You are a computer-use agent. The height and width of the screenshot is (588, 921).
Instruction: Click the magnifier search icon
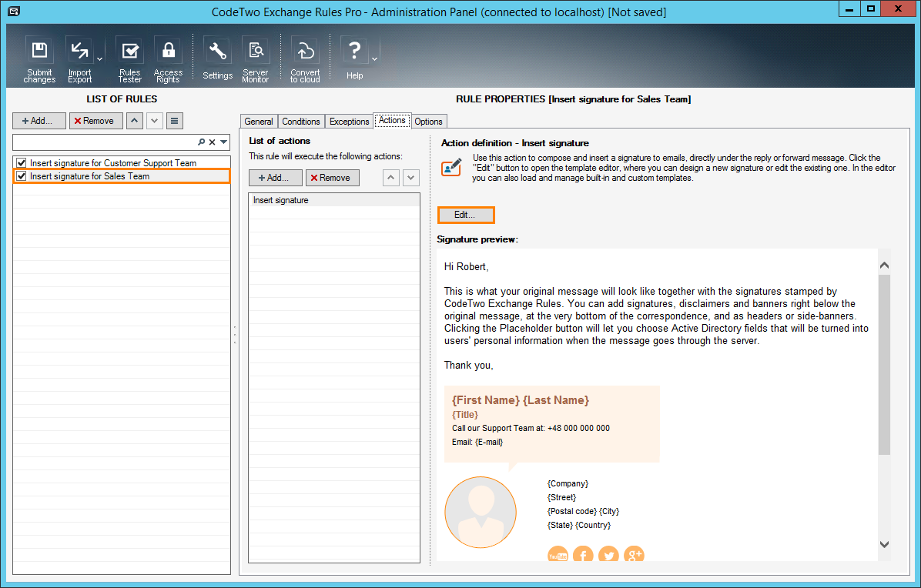click(x=202, y=142)
